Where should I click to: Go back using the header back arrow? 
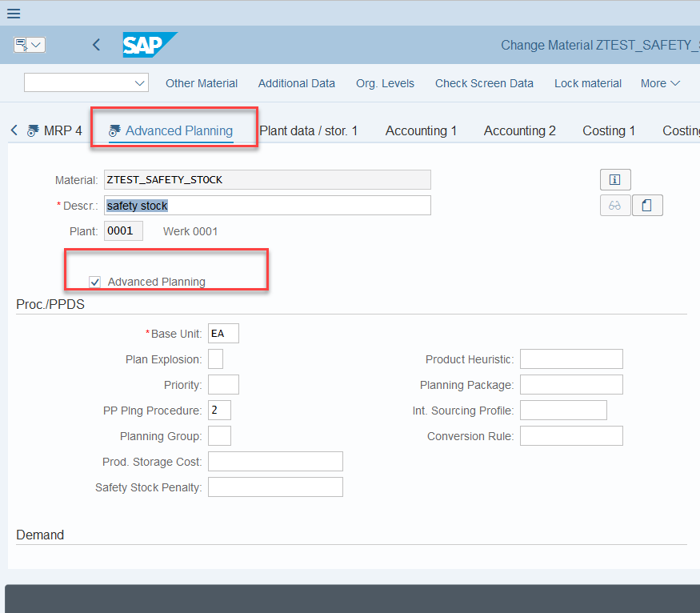[x=96, y=45]
